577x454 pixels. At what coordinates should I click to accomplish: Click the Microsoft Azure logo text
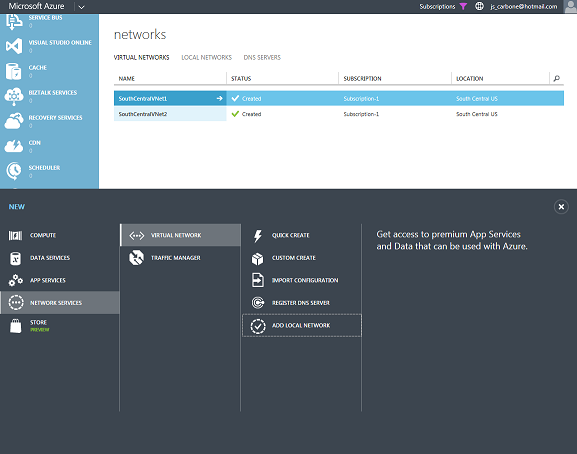pos(36,6)
